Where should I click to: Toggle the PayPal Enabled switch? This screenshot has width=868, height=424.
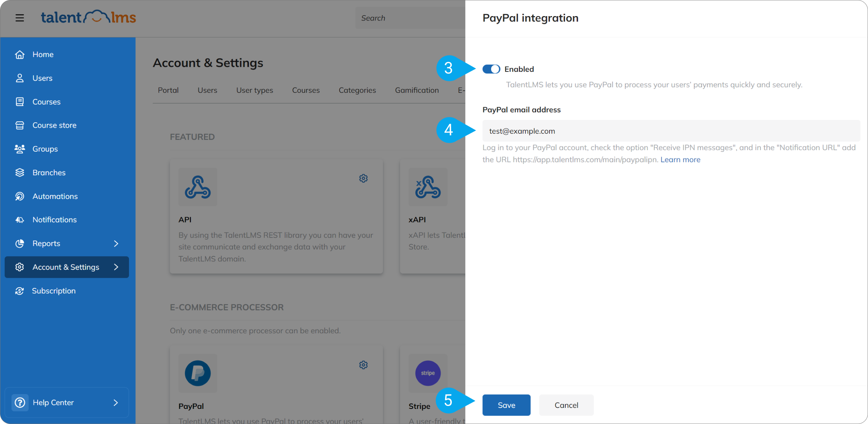[491, 69]
